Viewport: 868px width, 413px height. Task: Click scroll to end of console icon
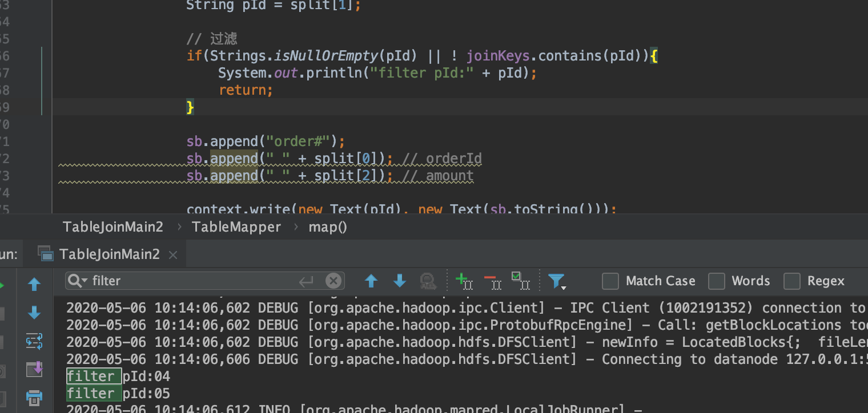tap(34, 369)
